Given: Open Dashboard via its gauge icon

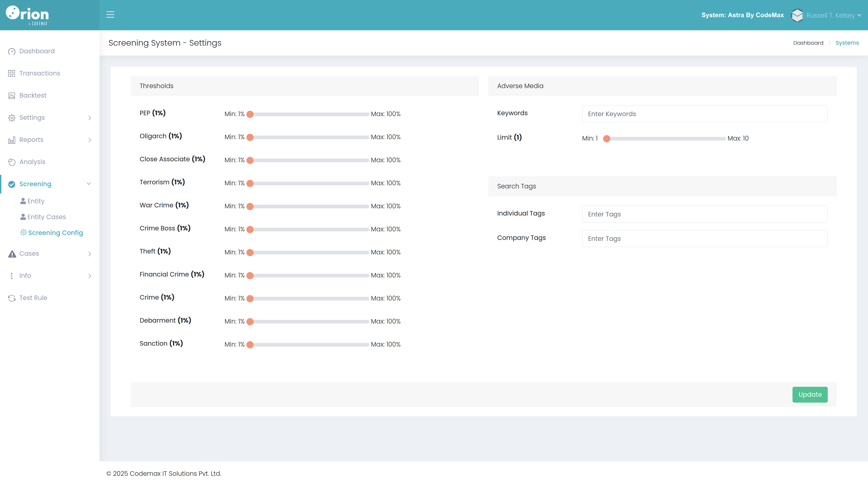Looking at the screenshot, I should [12, 52].
